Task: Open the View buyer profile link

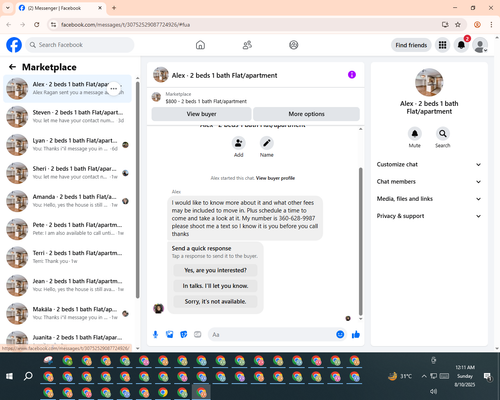Action: tap(275, 178)
